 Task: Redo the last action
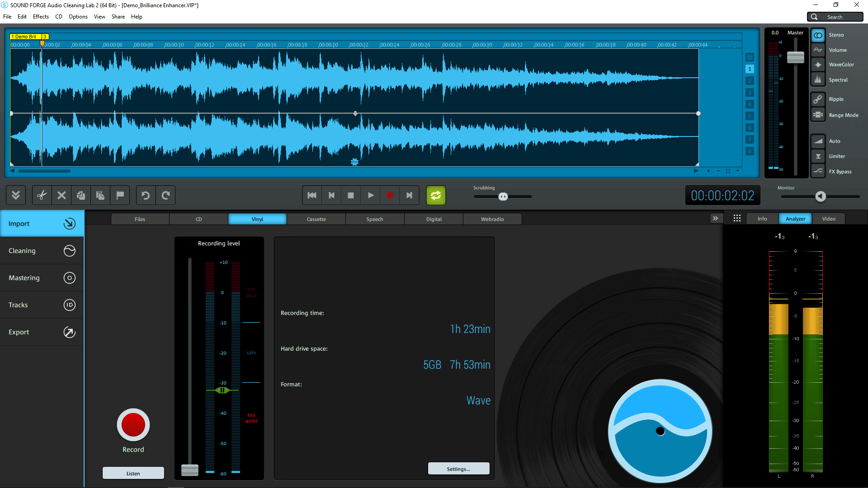[x=165, y=195]
